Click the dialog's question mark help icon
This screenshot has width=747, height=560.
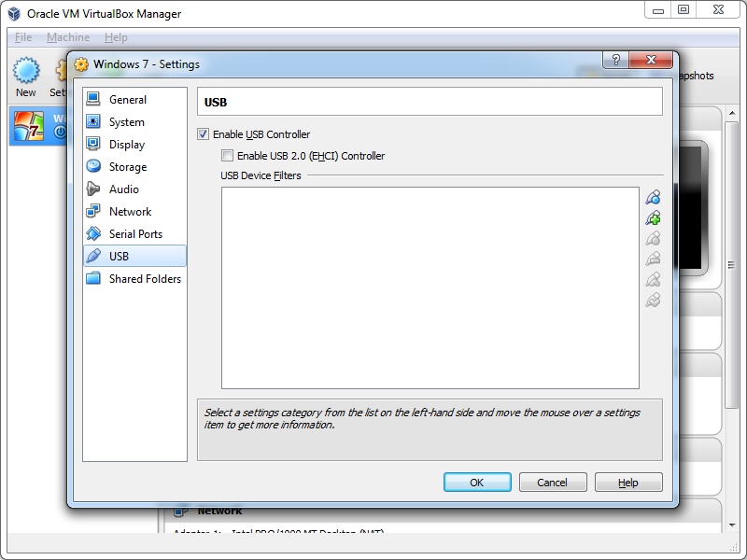615,61
